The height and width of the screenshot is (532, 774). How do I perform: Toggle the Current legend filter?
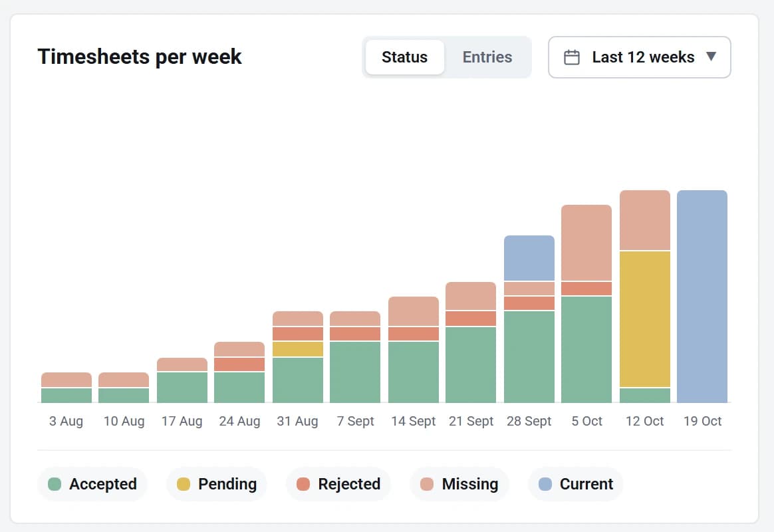pos(576,484)
